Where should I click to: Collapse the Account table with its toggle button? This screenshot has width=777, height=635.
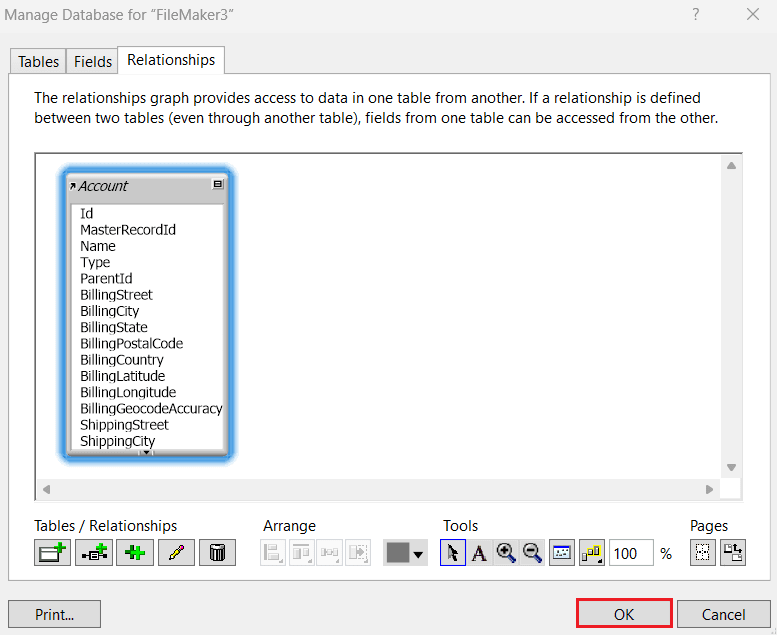point(218,185)
